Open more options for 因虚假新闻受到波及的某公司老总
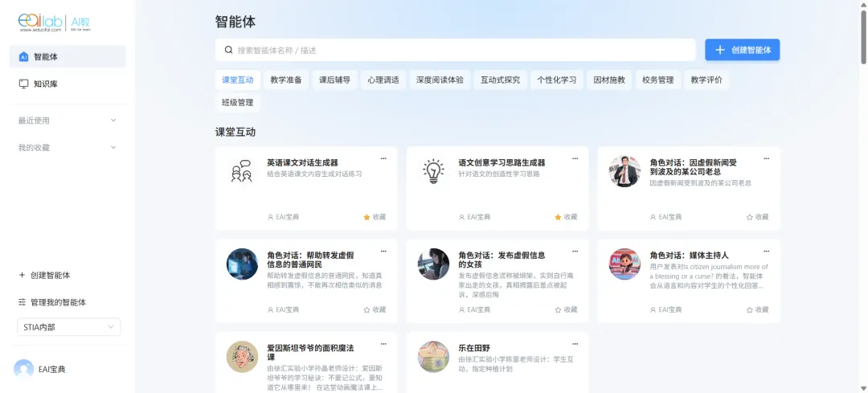This screenshot has width=868, height=393. [766, 159]
